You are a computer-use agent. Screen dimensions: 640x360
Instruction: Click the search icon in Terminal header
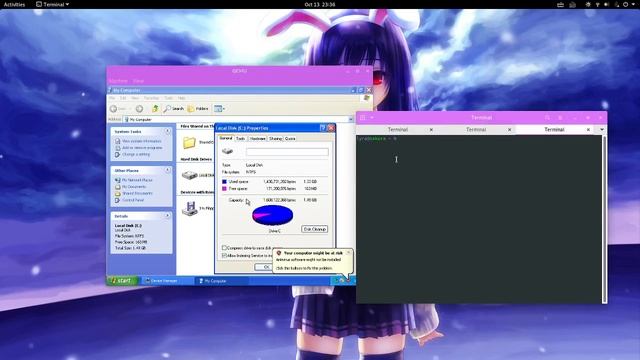(x=547, y=118)
